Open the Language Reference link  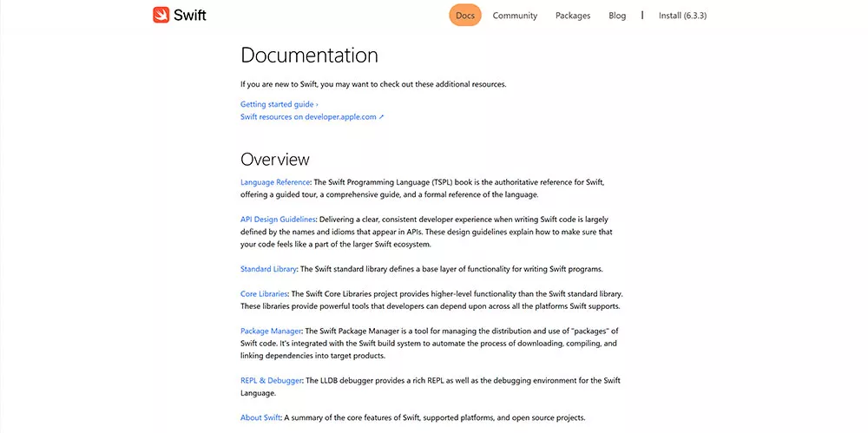276,181
